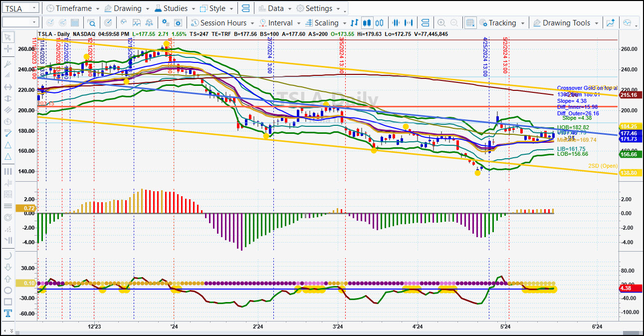The width and height of the screenshot is (644, 336).
Task: Select the crosshair cursor tool
Action: [7, 49]
